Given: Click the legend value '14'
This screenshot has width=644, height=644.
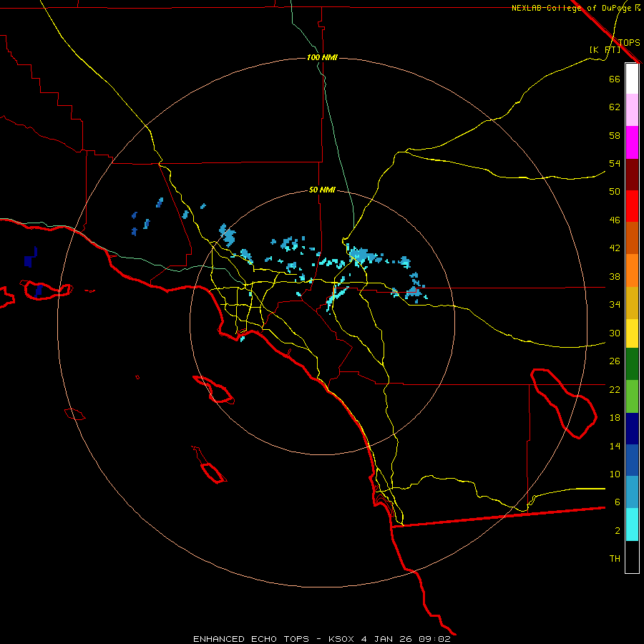Looking at the screenshot, I should (x=615, y=446).
